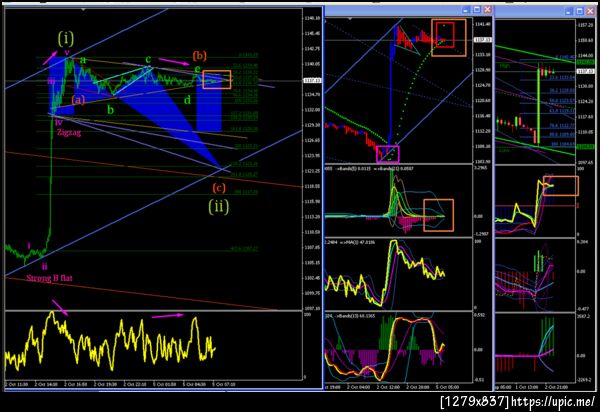Select the orange "(c)" wave label
This screenshot has height=412, width=600.
(x=219, y=188)
